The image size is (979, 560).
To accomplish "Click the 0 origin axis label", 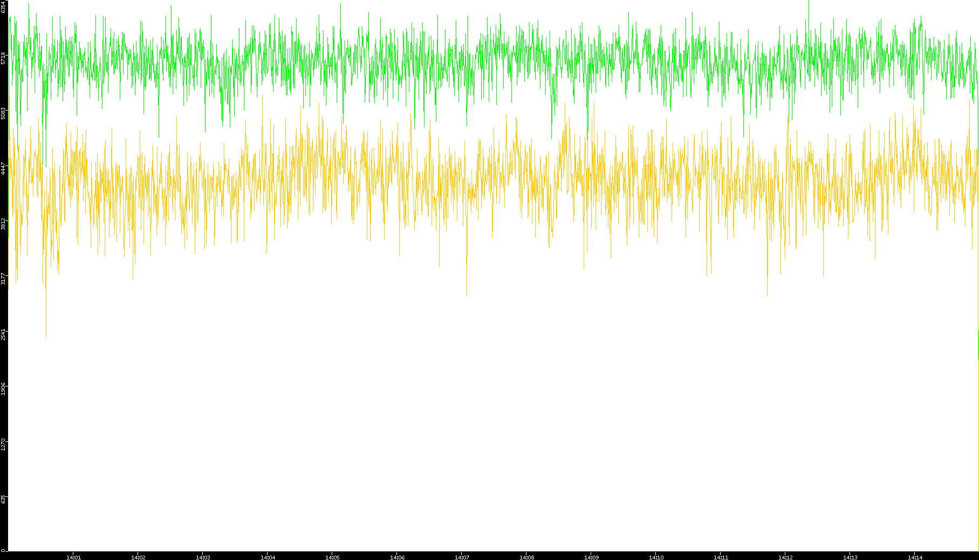I will coord(3,550).
